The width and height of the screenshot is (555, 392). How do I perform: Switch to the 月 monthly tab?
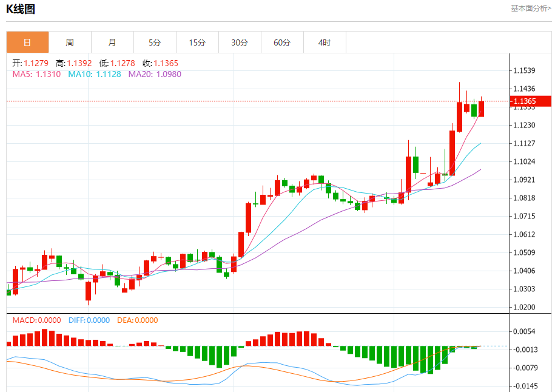(113, 42)
